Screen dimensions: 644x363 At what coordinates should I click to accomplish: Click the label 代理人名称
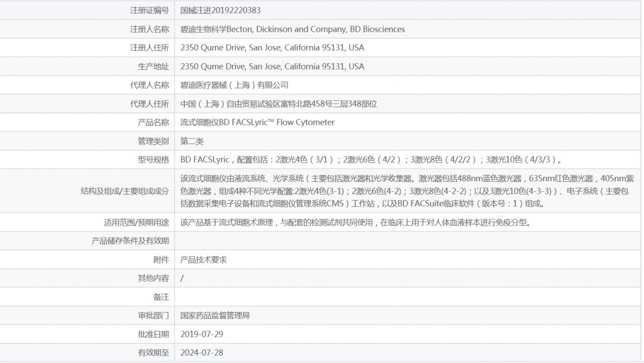pyautogui.click(x=149, y=85)
